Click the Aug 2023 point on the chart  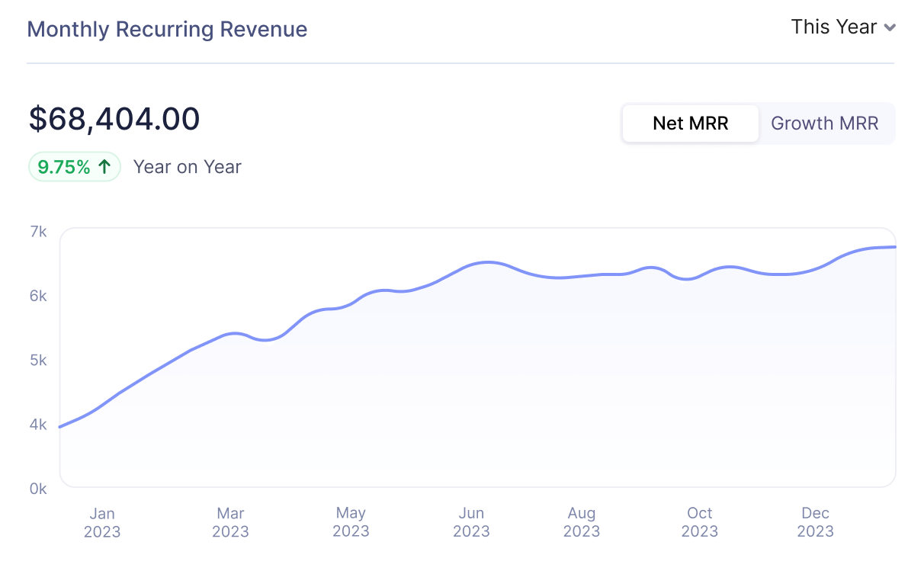(581, 276)
